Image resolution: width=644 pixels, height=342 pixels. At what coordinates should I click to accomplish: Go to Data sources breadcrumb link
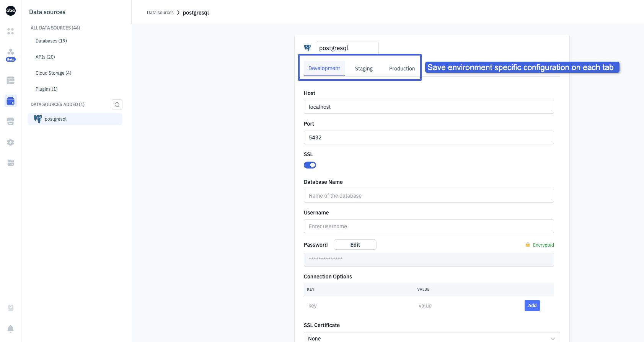click(160, 13)
